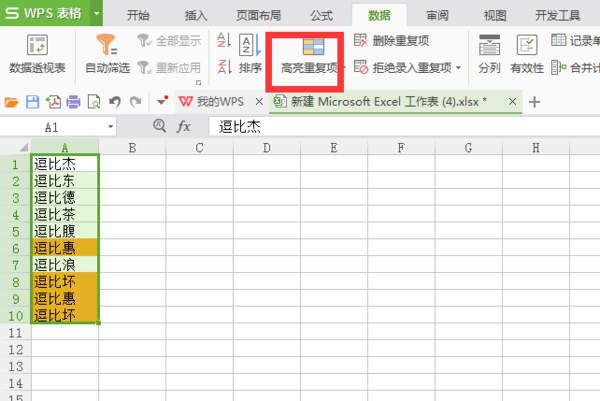This screenshot has width=600, height=401.
Task: Click the Save disk icon
Action: [x=33, y=102]
